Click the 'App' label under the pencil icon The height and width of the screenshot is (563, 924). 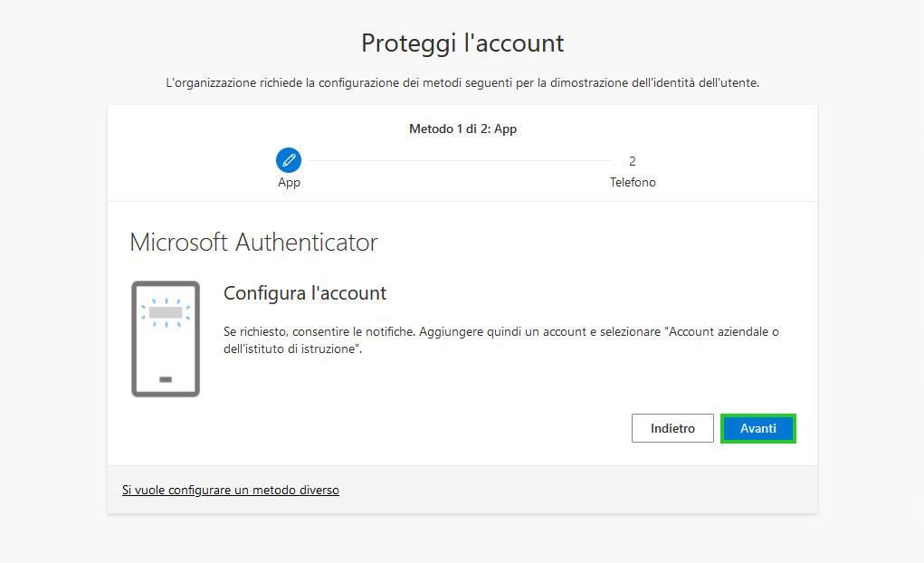click(289, 183)
